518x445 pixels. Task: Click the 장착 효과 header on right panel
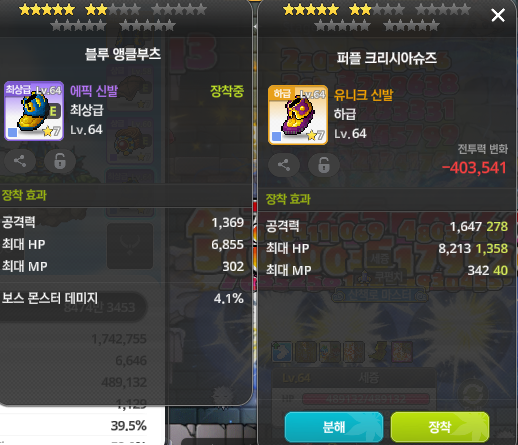click(x=288, y=199)
